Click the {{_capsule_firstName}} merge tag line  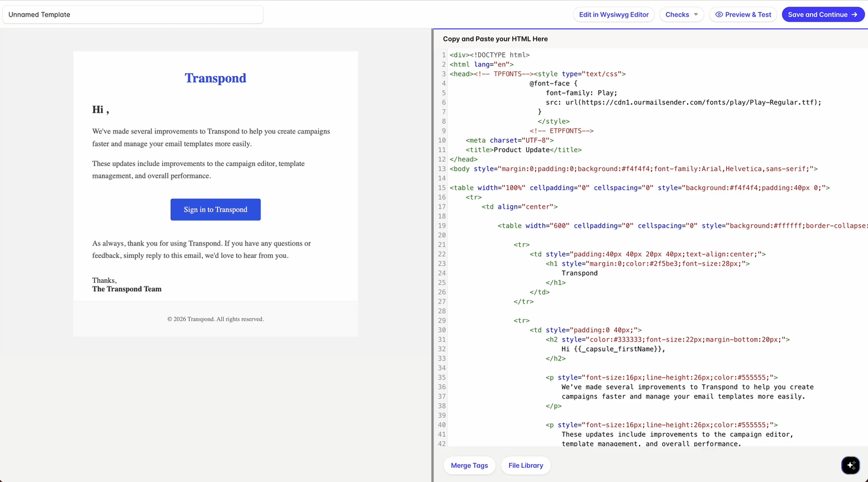tap(613, 349)
